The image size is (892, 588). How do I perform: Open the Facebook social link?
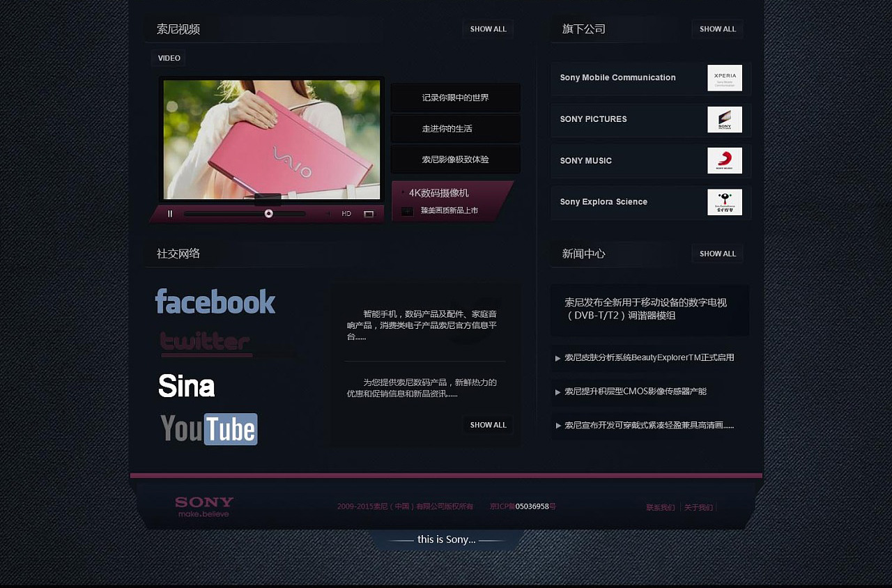pos(215,302)
